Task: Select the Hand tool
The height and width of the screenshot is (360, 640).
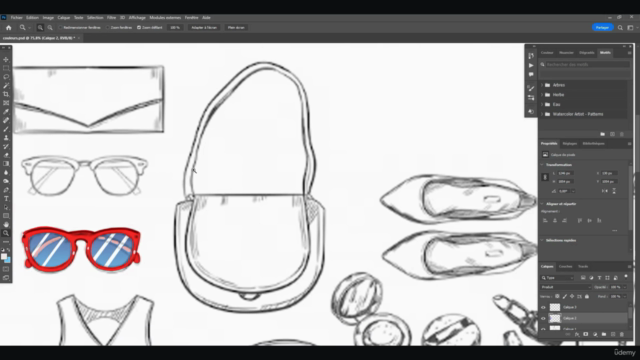Action: (6, 224)
